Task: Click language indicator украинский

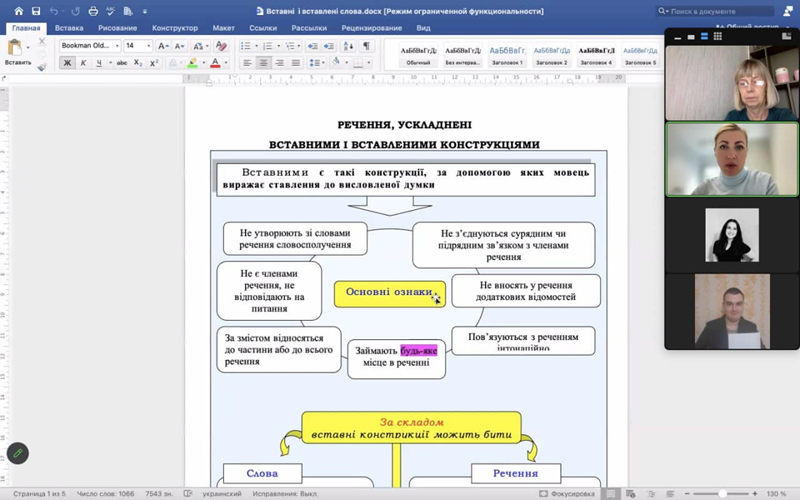Action: click(221, 493)
